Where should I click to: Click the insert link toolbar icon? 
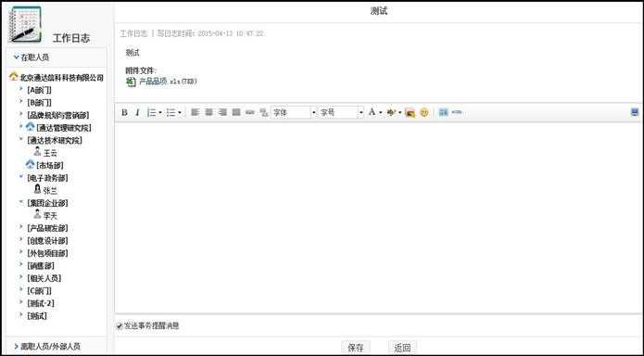tap(250, 112)
